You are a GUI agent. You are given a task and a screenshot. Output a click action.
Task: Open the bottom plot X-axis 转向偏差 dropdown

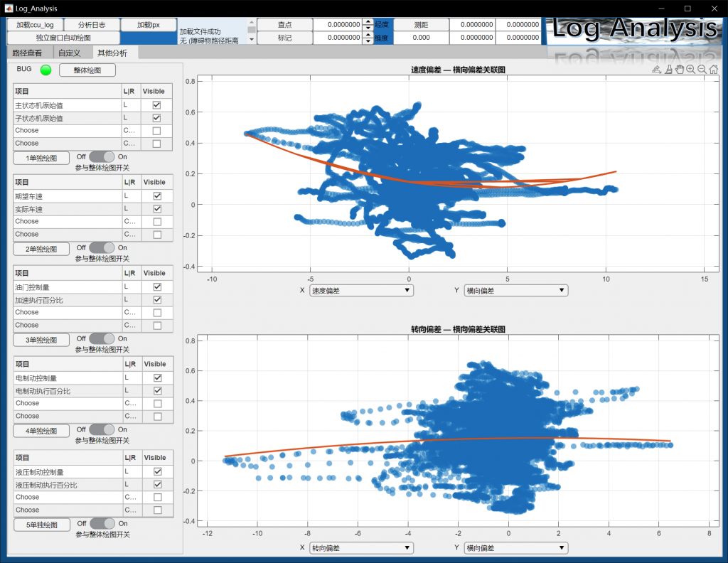pyautogui.click(x=361, y=548)
